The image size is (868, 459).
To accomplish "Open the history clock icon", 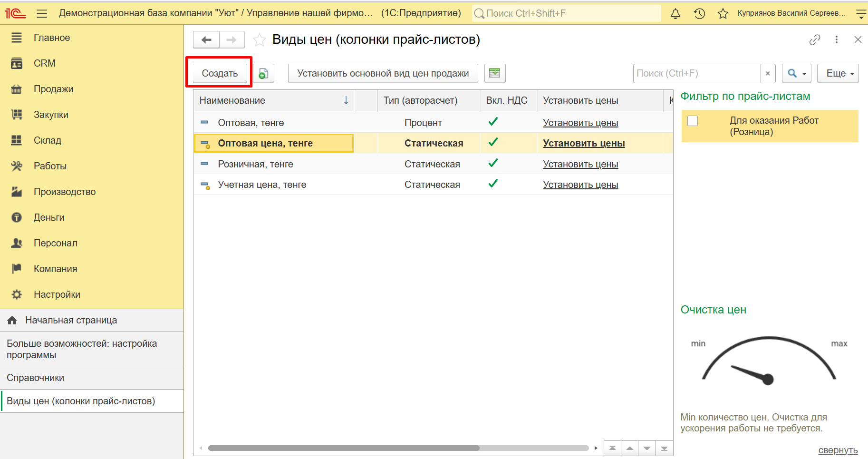I will coord(699,13).
